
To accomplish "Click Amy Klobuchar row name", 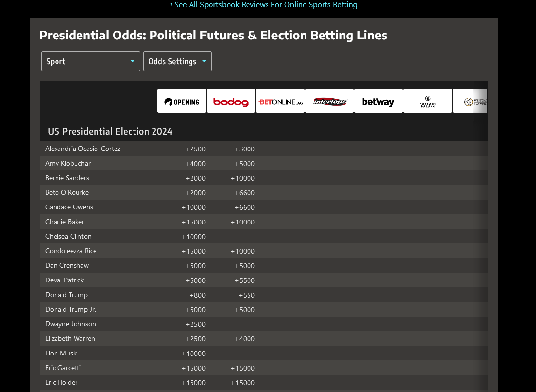I will (x=68, y=163).
